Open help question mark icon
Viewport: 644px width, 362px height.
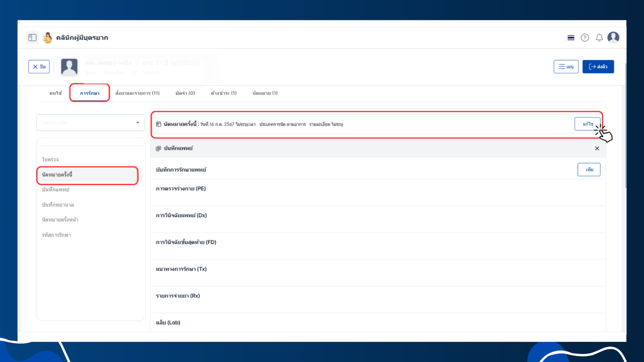point(585,38)
